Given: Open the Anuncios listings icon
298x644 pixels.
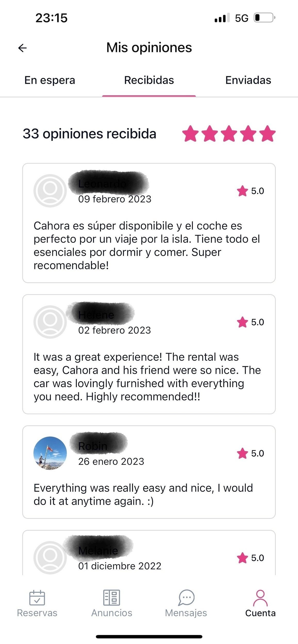Looking at the screenshot, I should point(112,597).
